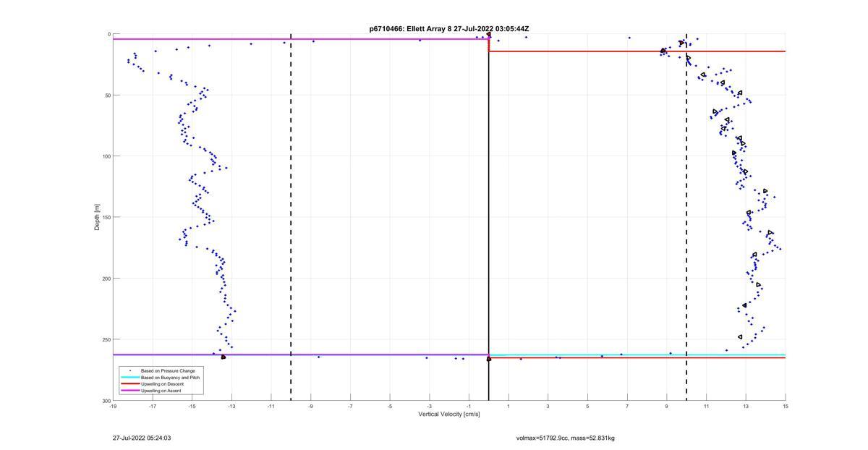Click the velocity tick label '-1'
The width and height of the screenshot is (868, 450).
469,407
